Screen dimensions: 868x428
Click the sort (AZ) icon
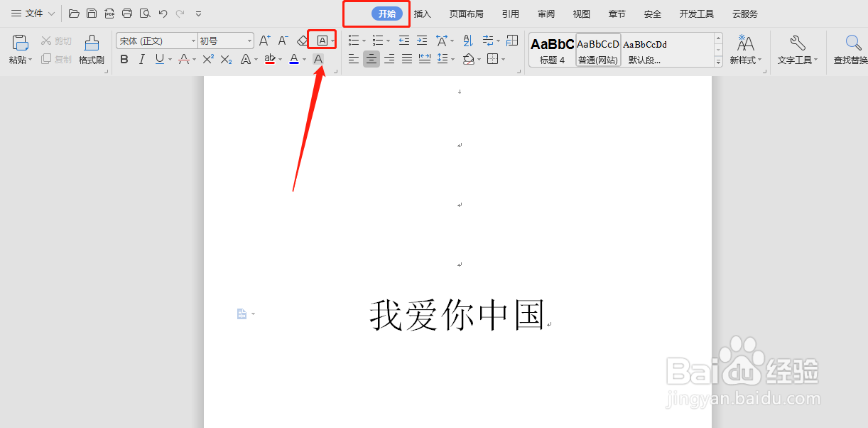[467, 41]
